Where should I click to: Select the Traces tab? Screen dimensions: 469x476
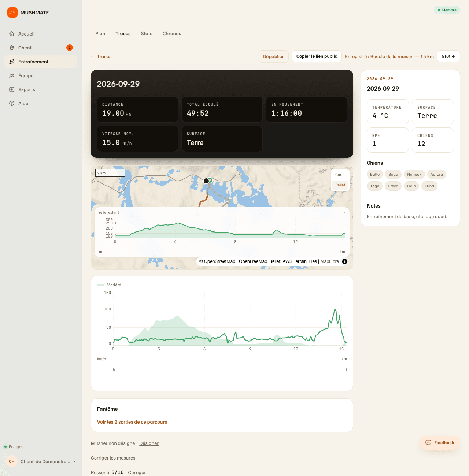coord(123,34)
